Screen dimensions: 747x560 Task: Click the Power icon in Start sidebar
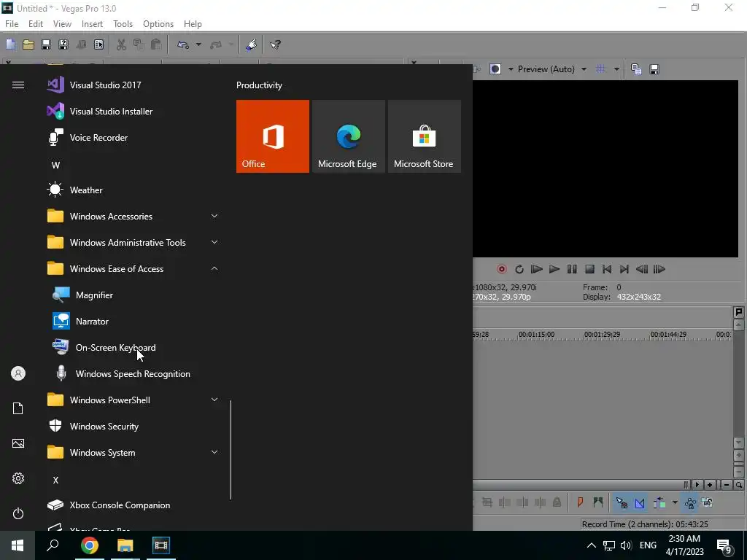18,513
